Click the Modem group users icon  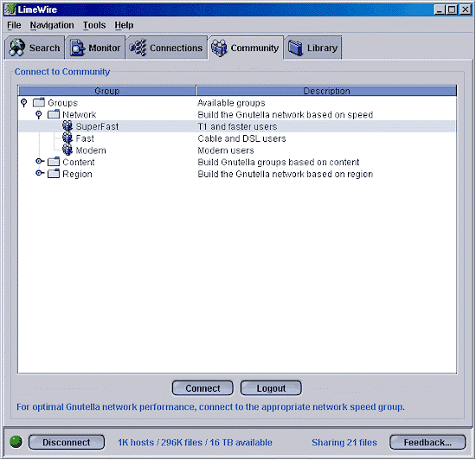(68, 150)
